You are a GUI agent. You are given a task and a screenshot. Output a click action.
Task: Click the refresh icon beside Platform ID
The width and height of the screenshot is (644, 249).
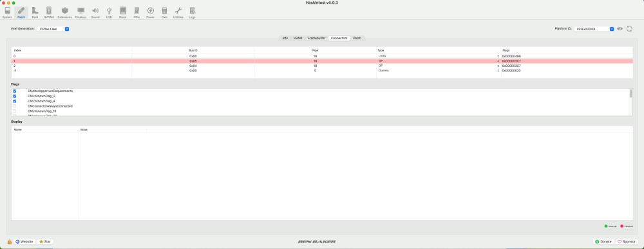coord(629,29)
